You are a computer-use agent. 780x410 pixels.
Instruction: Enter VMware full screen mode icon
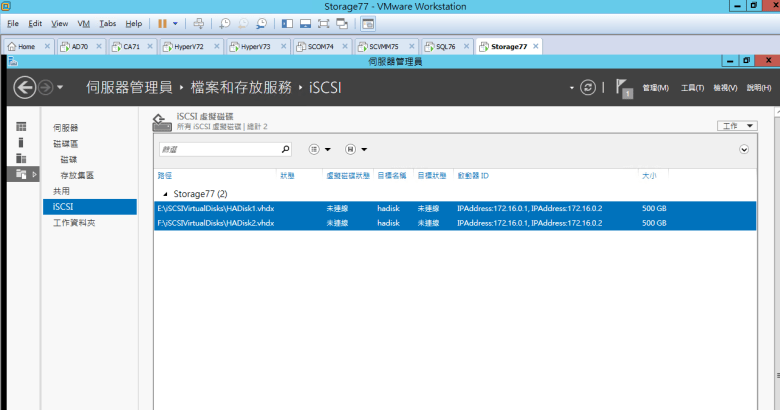click(325, 23)
